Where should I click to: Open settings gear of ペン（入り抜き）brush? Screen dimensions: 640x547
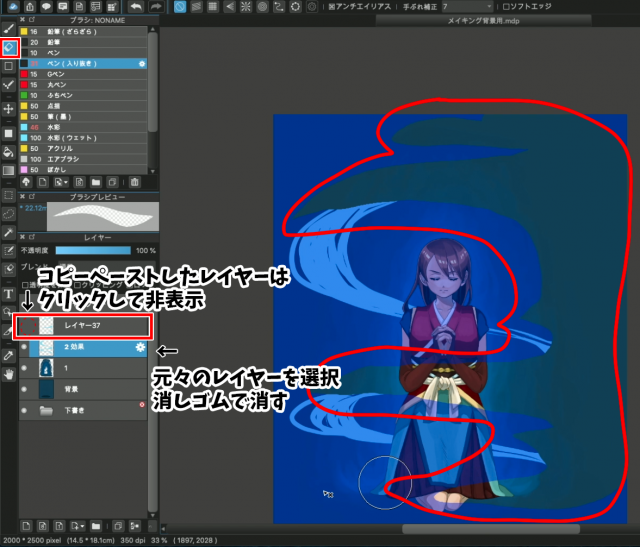(142, 64)
